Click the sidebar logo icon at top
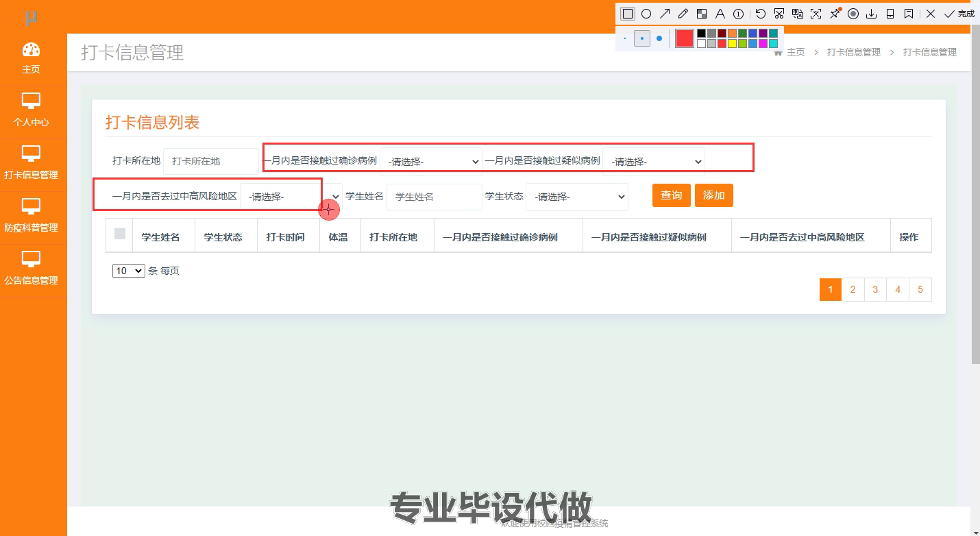The image size is (980, 536). point(31,17)
